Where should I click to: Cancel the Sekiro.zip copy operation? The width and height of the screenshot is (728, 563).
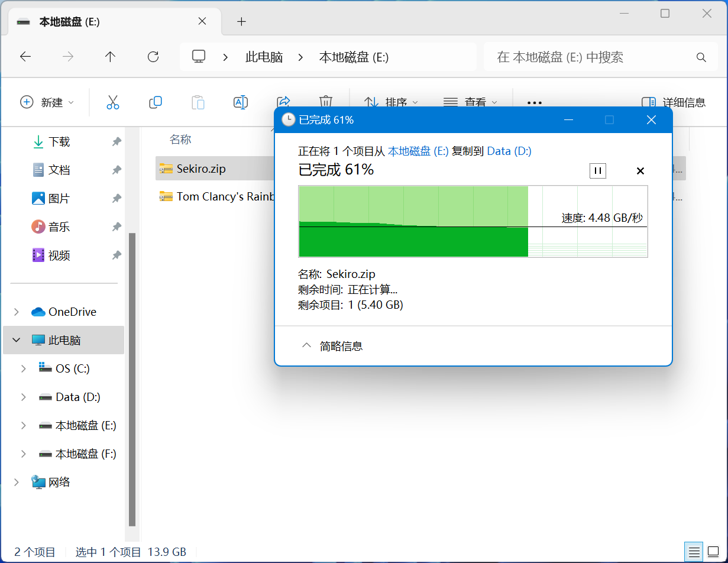pyautogui.click(x=640, y=171)
